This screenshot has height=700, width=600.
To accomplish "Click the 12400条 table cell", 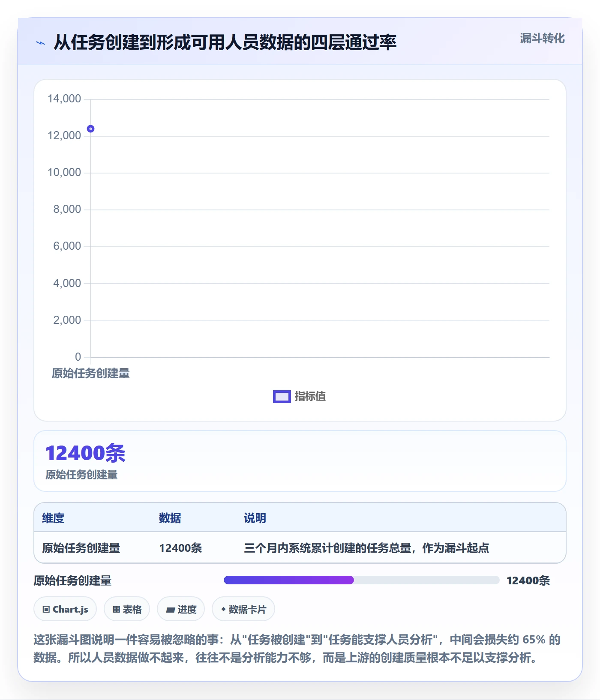I will 180,548.
